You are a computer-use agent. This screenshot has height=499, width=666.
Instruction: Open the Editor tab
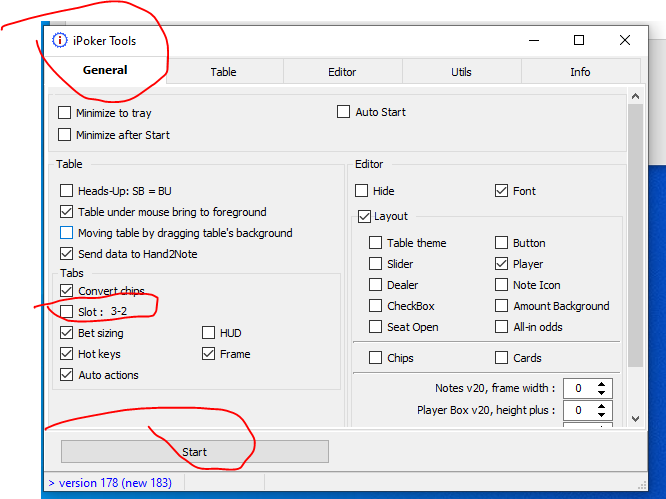pos(342,72)
